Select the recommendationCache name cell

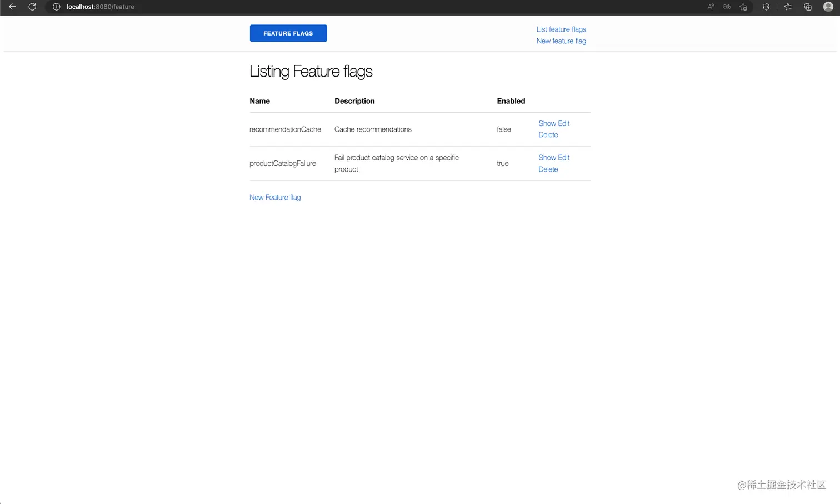[x=285, y=129]
